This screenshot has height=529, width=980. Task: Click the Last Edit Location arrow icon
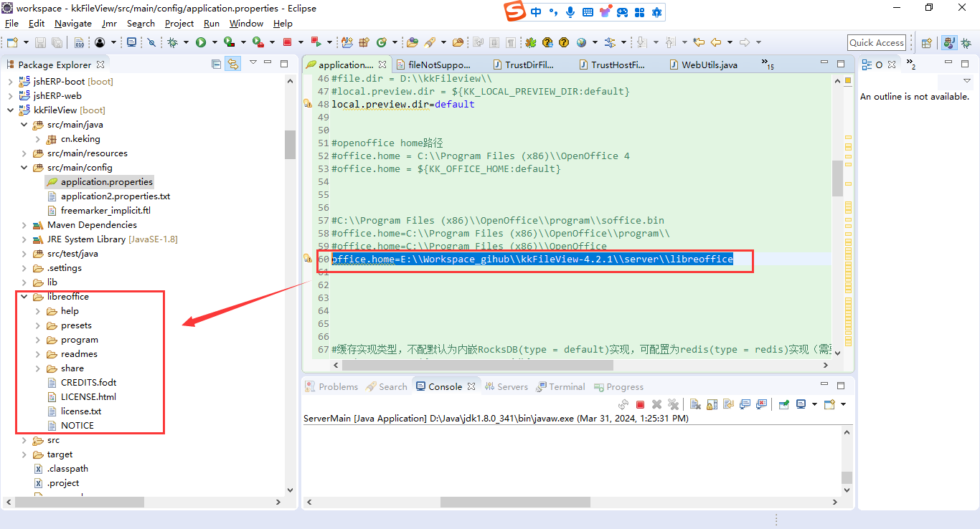(699, 42)
